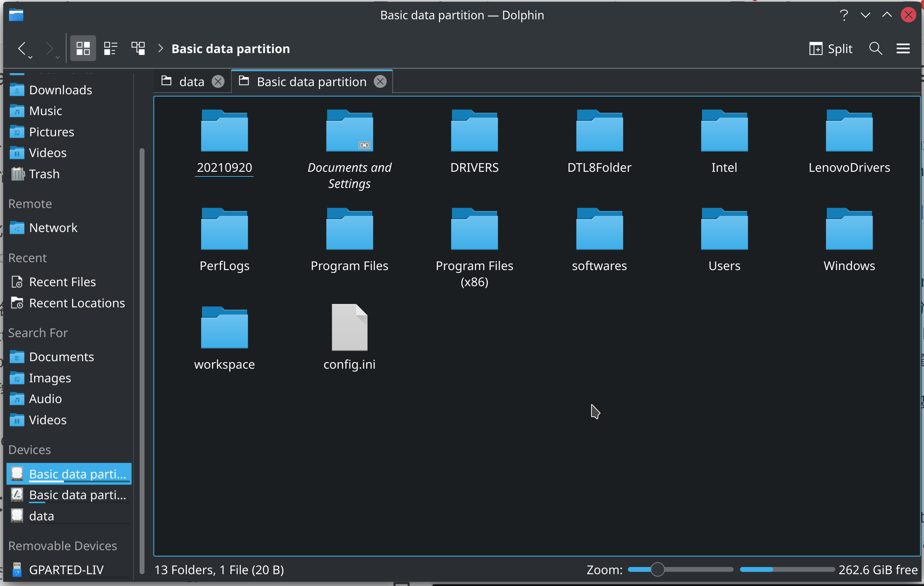Open the search bar with the magnifier icon
The height and width of the screenshot is (586, 924).
[x=875, y=48]
